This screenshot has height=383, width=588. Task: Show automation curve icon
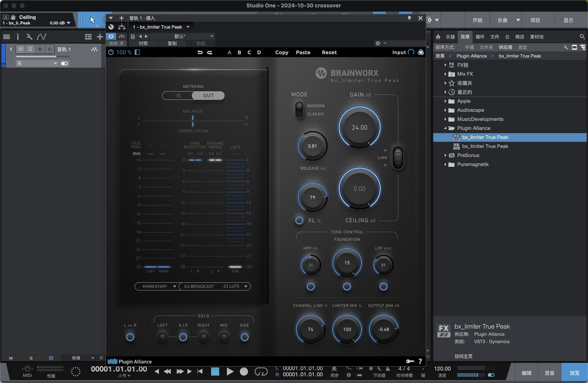click(x=41, y=37)
